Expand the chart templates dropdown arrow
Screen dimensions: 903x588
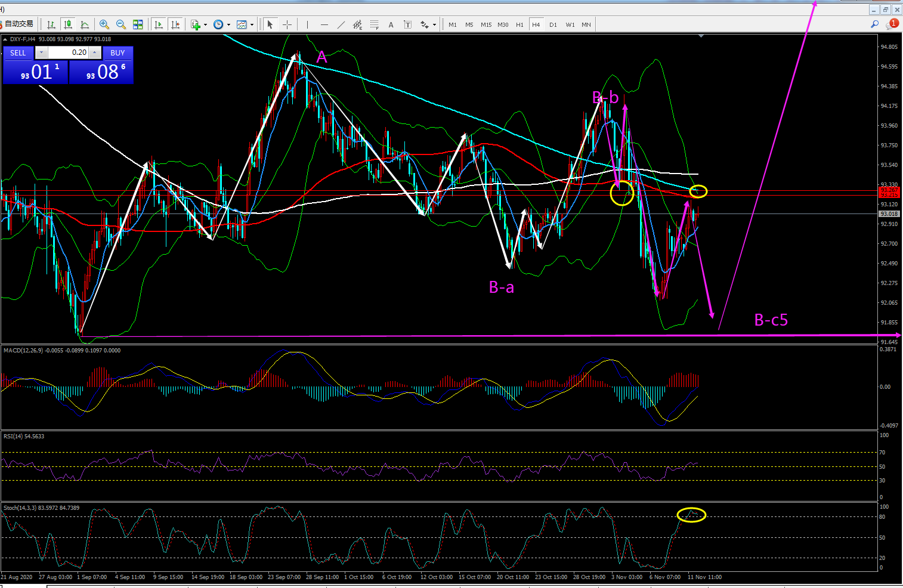pos(252,25)
